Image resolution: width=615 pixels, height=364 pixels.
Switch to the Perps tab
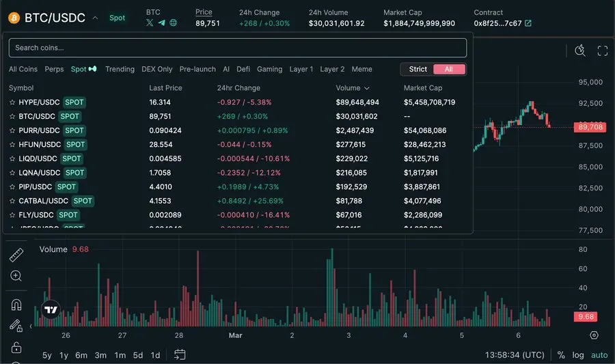54,69
